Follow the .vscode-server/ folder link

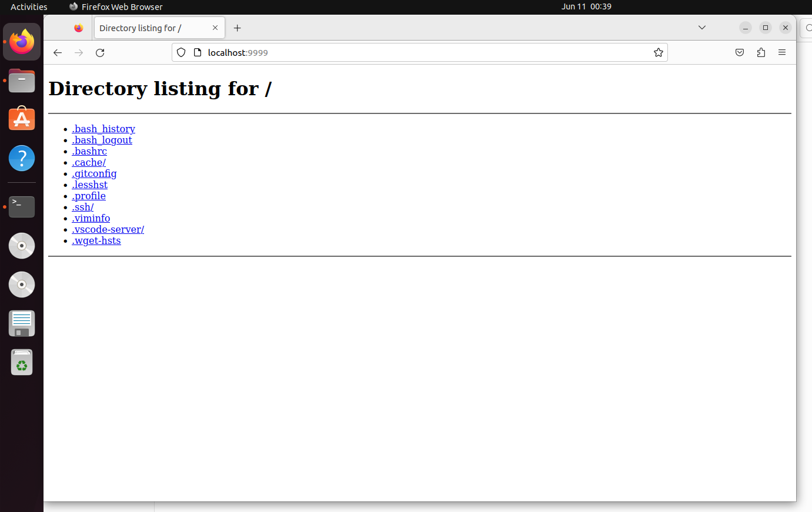(x=108, y=229)
